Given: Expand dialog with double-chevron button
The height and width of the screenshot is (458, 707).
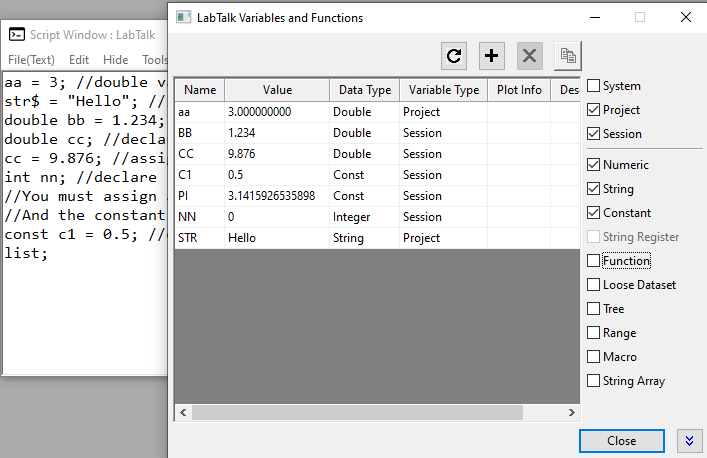Looking at the screenshot, I should pos(687,440).
